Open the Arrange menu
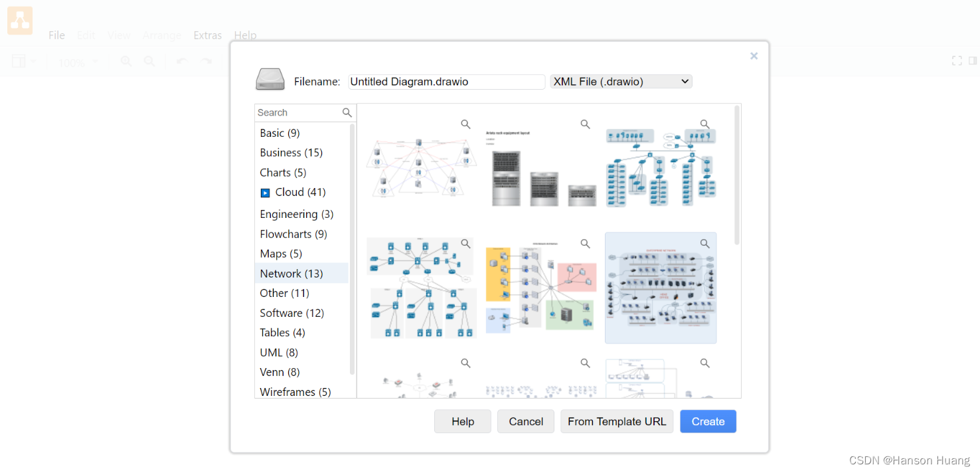The image size is (980, 473). 162,35
